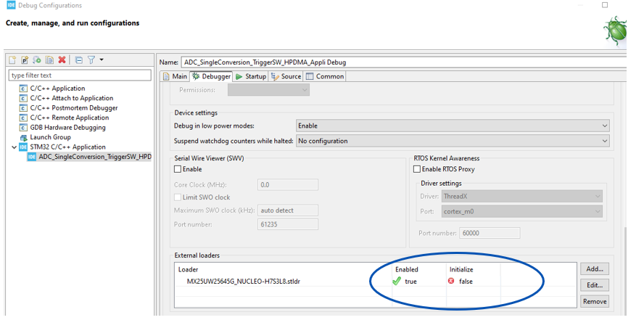Click the Launch Group item icon

click(23, 137)
